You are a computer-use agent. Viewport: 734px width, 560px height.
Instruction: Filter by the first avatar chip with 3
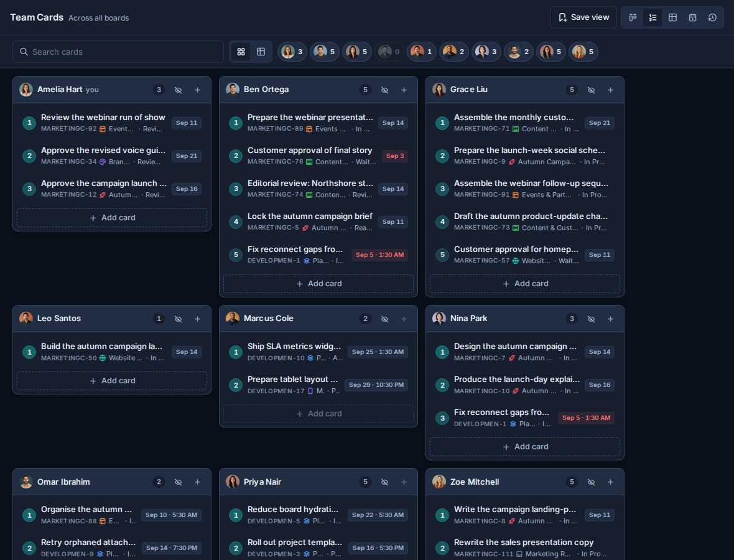click(x=292, y=52)
